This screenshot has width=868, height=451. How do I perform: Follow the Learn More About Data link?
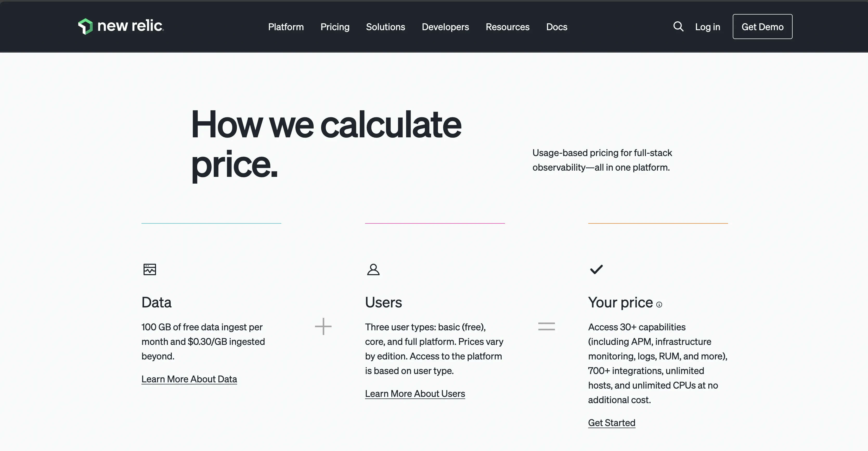tap(189, 379)
